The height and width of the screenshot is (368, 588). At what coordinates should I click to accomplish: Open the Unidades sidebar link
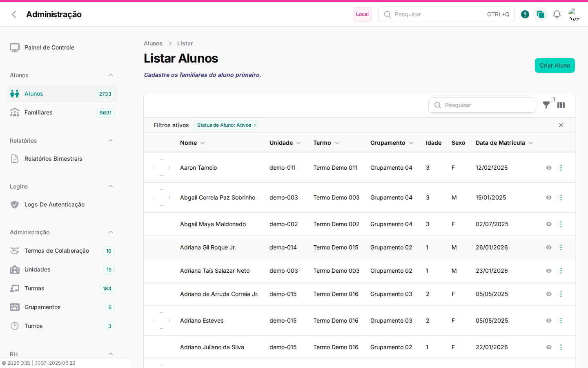click(62, 269)
